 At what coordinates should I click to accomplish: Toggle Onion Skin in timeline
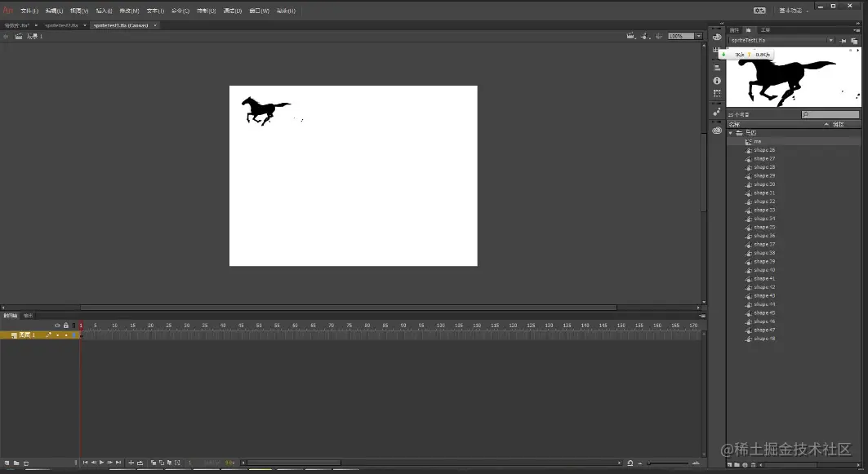pyautogui.click(x=154, y=463)
